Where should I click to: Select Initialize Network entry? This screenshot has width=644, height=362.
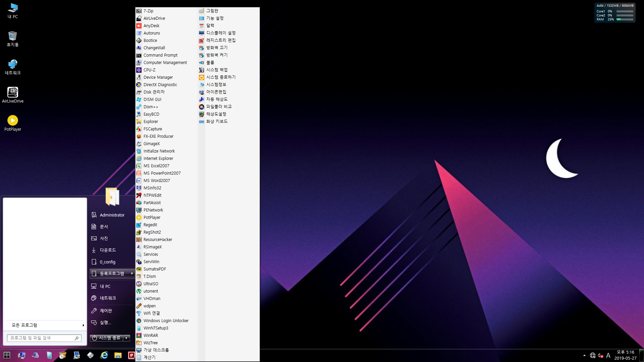pyautogui.click(x=166, y=151)
